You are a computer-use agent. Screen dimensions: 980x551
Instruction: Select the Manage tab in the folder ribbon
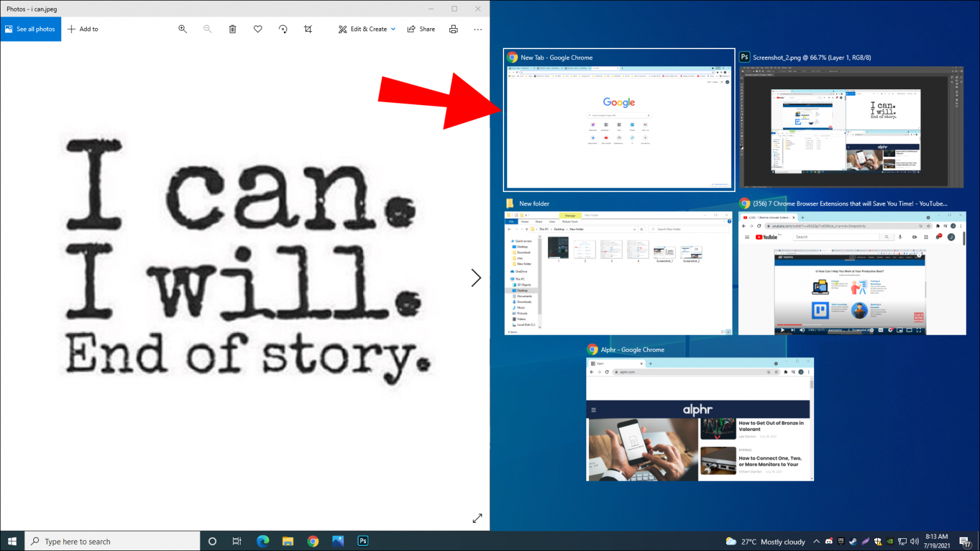(570, 215)
